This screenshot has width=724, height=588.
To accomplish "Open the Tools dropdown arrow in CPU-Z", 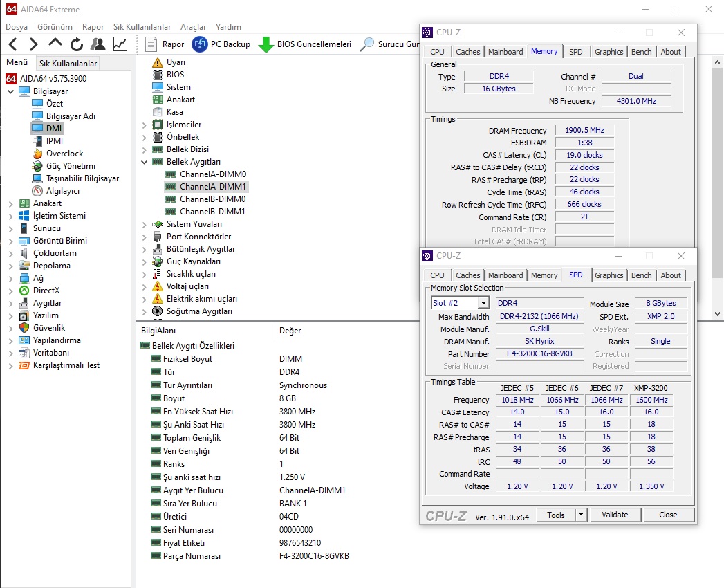I will click(581, 515).
